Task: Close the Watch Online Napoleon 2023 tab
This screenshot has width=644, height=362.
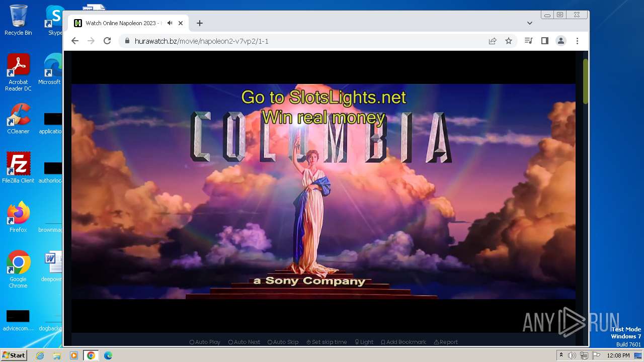Action: coord(181,23)
